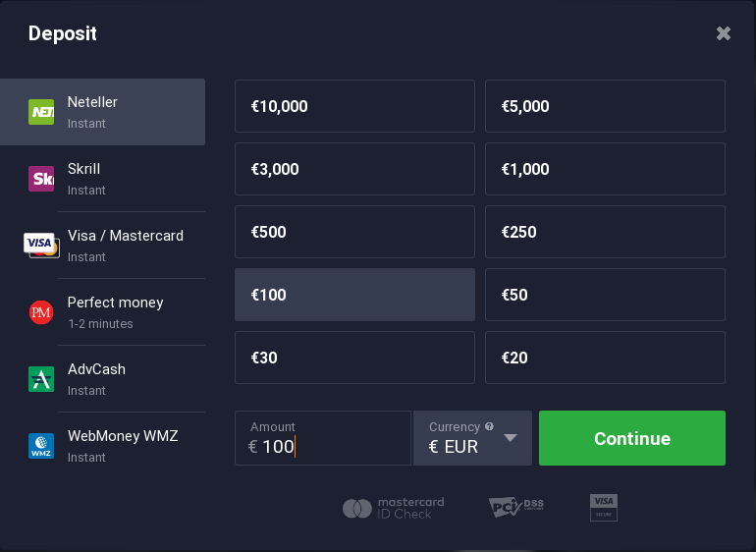Click the AdvCash logo icon
This screenshot has width=756, height=552.
tap(41, 379)
